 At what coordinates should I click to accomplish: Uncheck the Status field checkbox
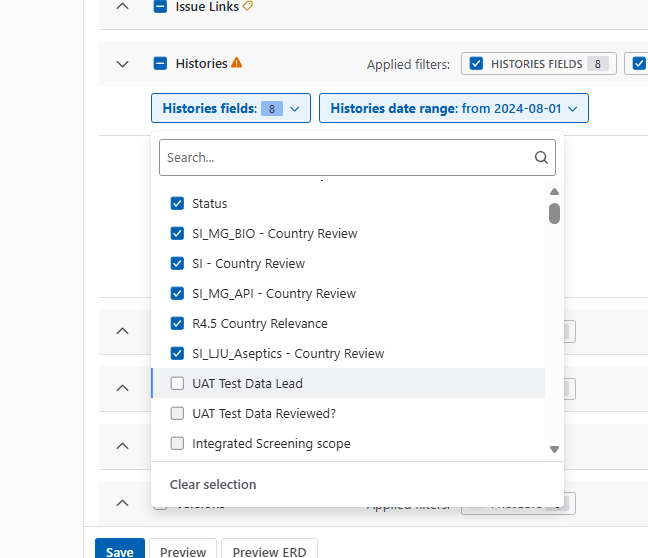[177, 203]
